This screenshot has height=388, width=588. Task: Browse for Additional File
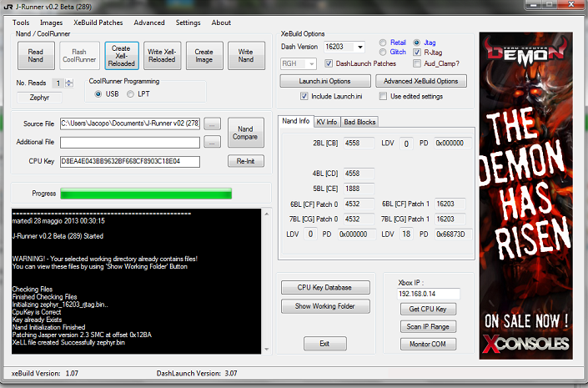click(x=212, y=142)
